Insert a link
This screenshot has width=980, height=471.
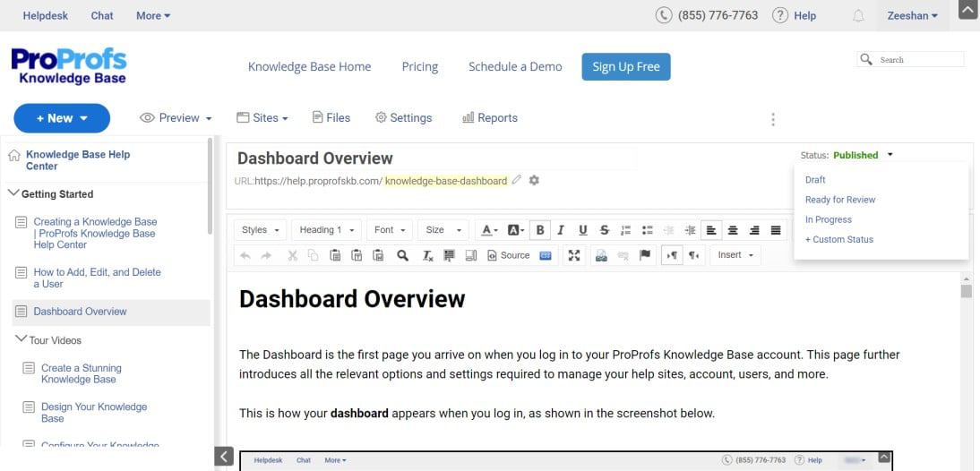click(601, 255)
